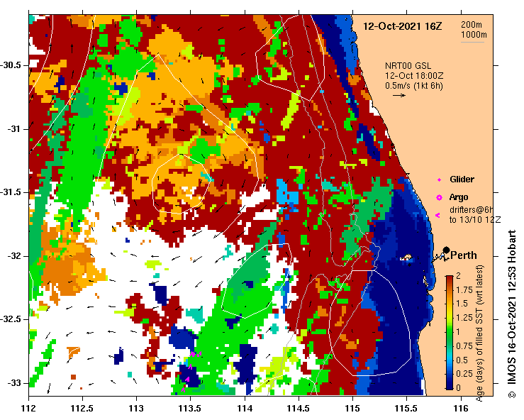Screen dimensions: 524x420
Task: Click the longitude label 113
Action: coord(136,409)
